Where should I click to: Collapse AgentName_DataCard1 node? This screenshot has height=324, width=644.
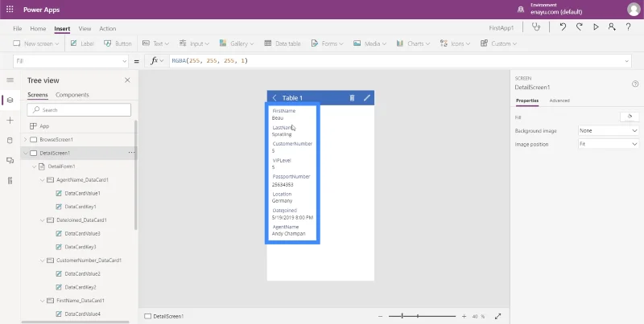(43, 179)
